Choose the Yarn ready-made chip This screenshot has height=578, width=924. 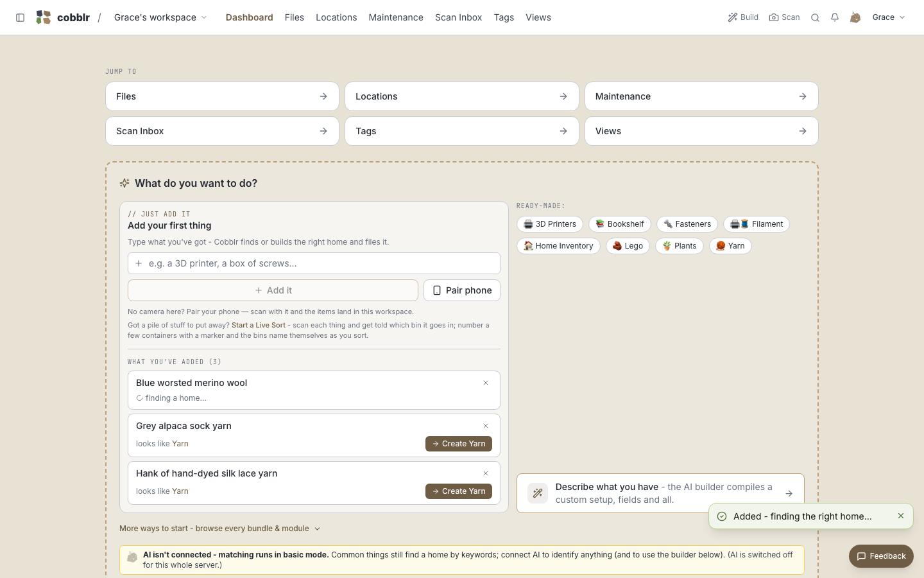coord(730,246)
